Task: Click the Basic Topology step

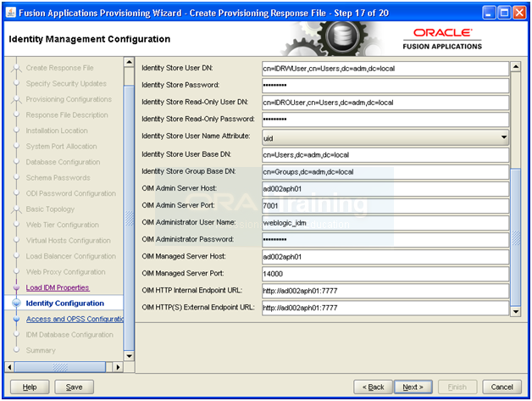Action: 50,209
